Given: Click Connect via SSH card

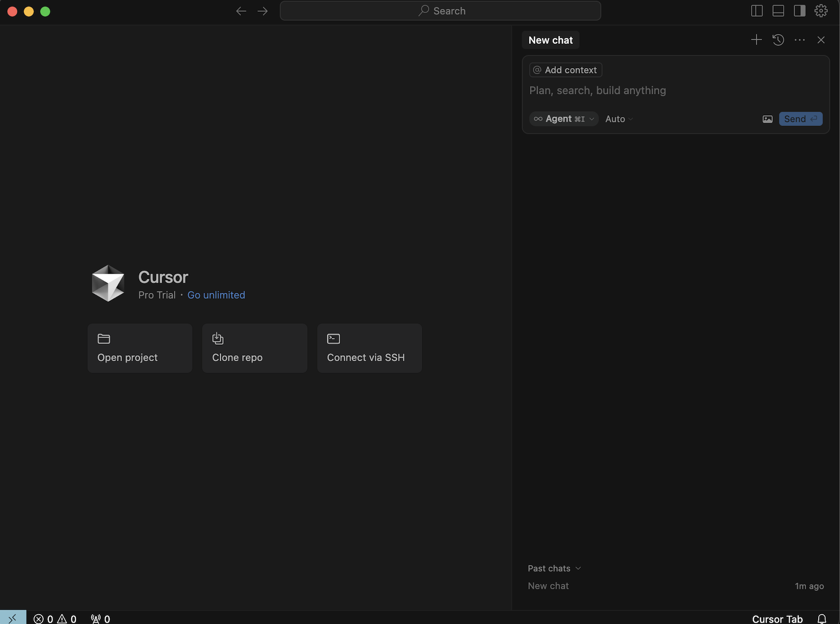Looking at the screenshot, I should 369,348.
